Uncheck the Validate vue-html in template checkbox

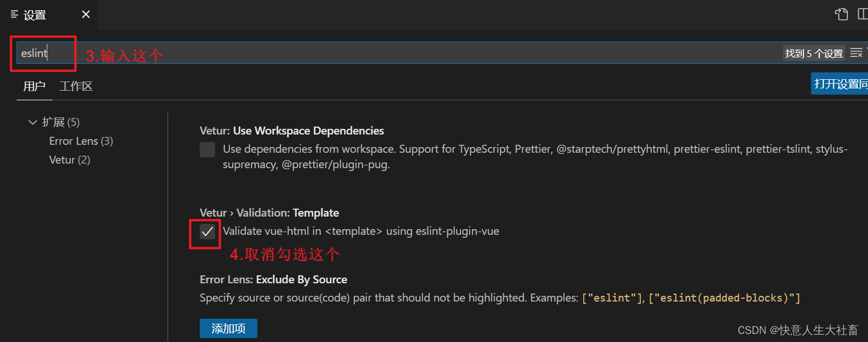206,231
